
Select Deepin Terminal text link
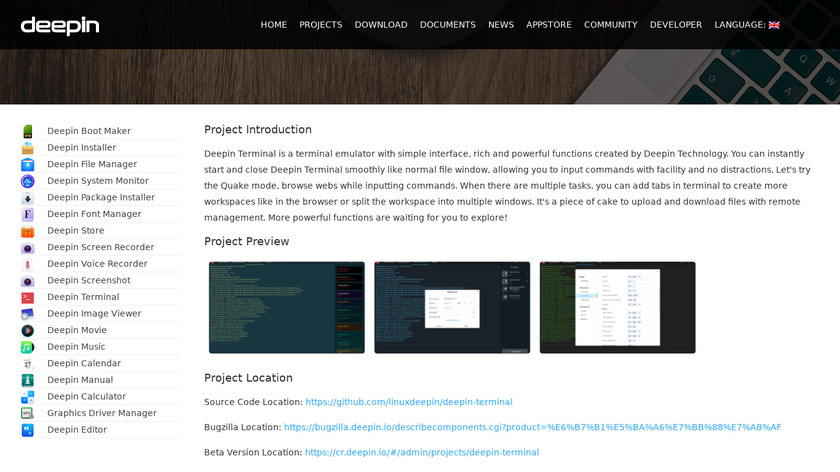(83, 297)
